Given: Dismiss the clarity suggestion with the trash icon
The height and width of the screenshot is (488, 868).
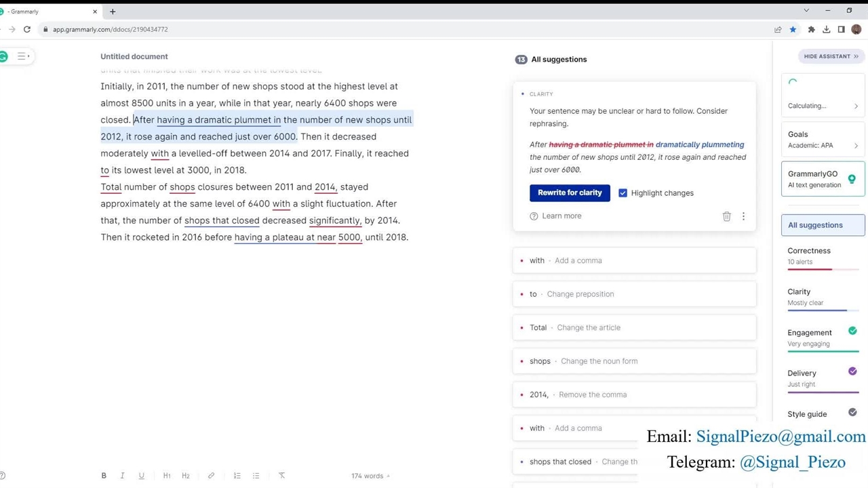Looking at the screenshot, I should coord(726,216).
